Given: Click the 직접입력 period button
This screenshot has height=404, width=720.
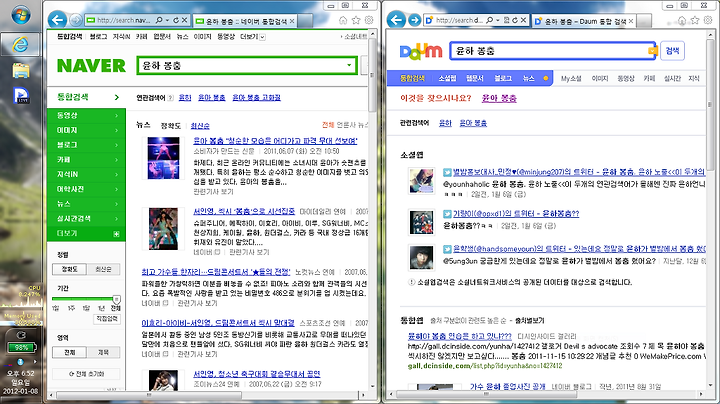Looking at the screenshot, I should pos(107,319).
